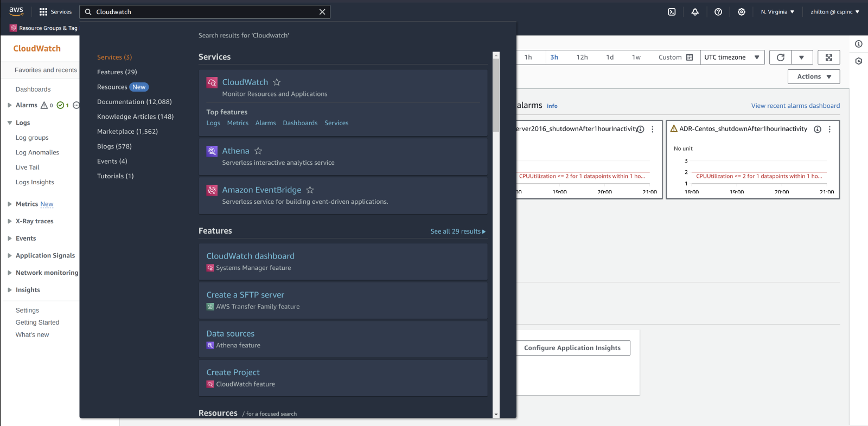Open Athena from search results

[235, 151]
